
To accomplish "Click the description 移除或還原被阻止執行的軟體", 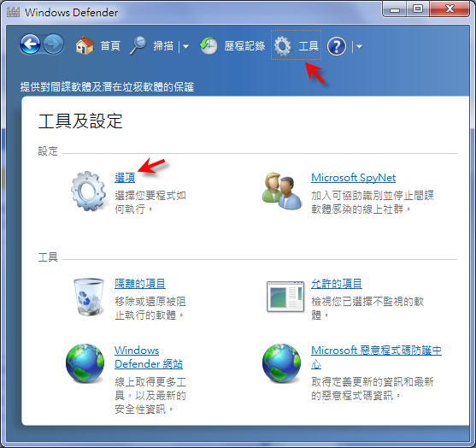I will [150, 309].
